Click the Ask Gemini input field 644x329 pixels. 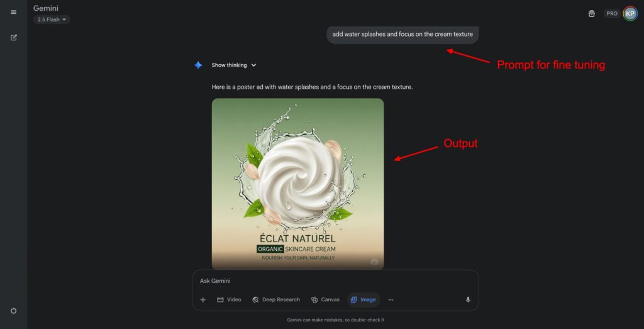click(x=335, y=281)
